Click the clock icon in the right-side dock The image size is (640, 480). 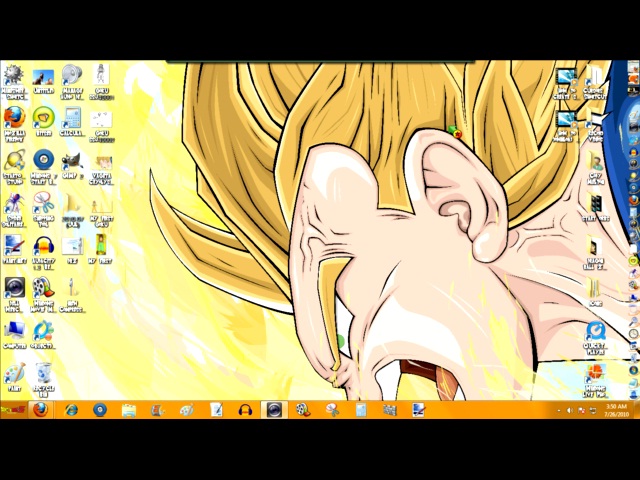coord(634,333)
